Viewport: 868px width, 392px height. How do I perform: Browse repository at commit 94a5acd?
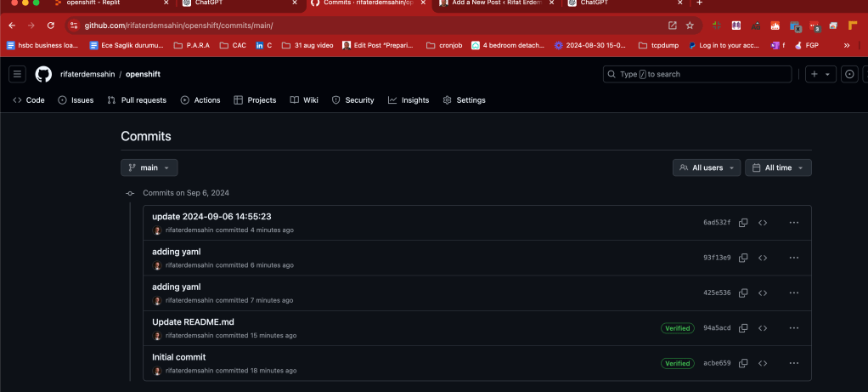(x=763, y=328)
